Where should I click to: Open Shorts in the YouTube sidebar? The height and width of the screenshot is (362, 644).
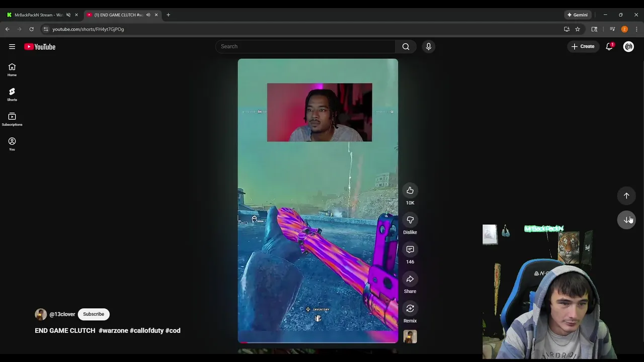(x=12, y=95)
